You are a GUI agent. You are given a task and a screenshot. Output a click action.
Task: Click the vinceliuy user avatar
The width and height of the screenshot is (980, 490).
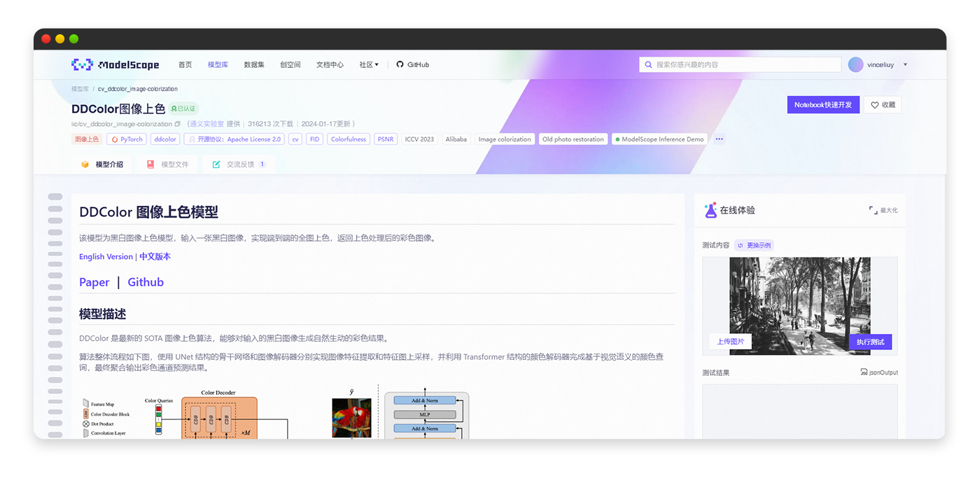click(855, 64)
